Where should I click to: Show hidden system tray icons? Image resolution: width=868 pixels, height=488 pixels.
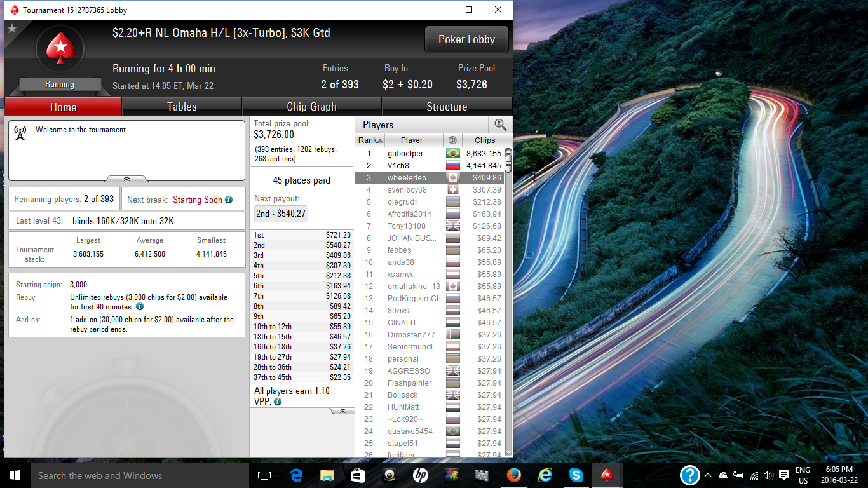(x=708, y=475)
